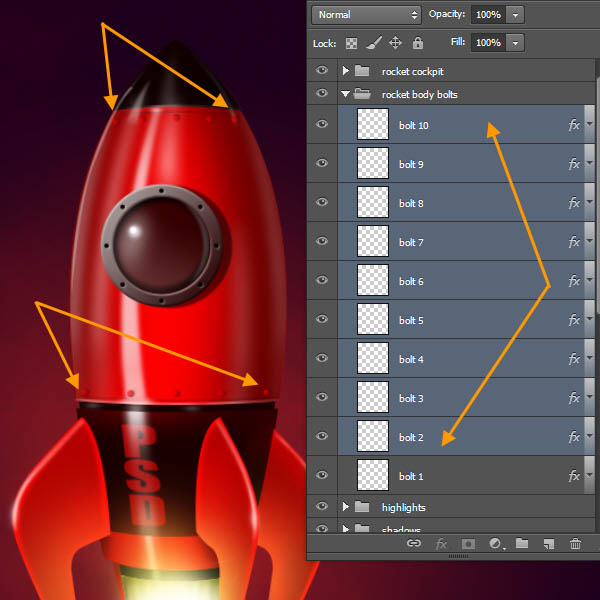Open the Opacity slider dropdown arrow
The width and height of the screenshot is (600, 600).
(x=514, y=15)
